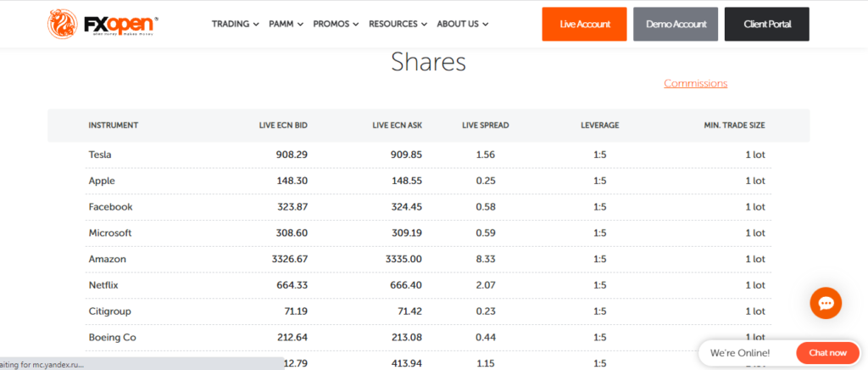Expand the ABOUT US menu
868x370 pixels.
(462, 24)
